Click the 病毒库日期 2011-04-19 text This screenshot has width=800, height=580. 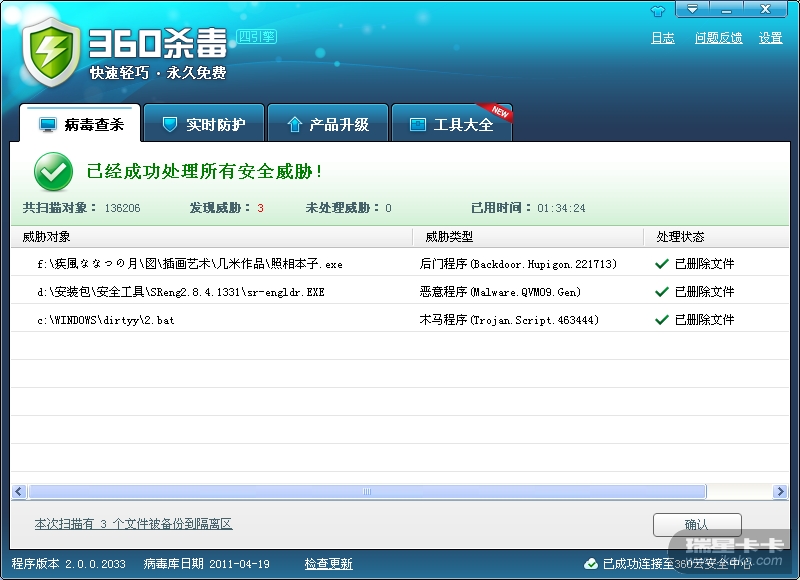coord(207,564)
